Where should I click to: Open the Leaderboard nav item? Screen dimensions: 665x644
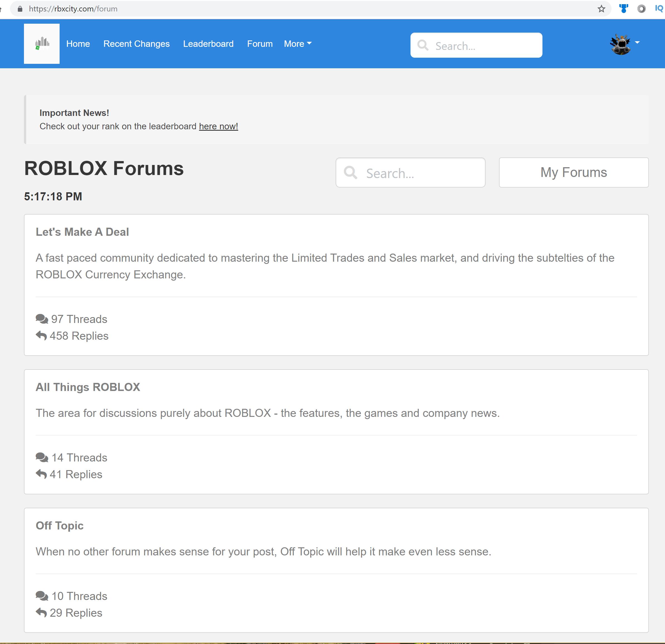(208, 44)
